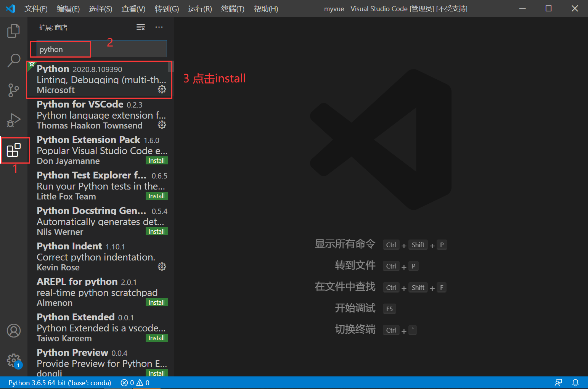Open the 终端(T) menu

(233, 9)
